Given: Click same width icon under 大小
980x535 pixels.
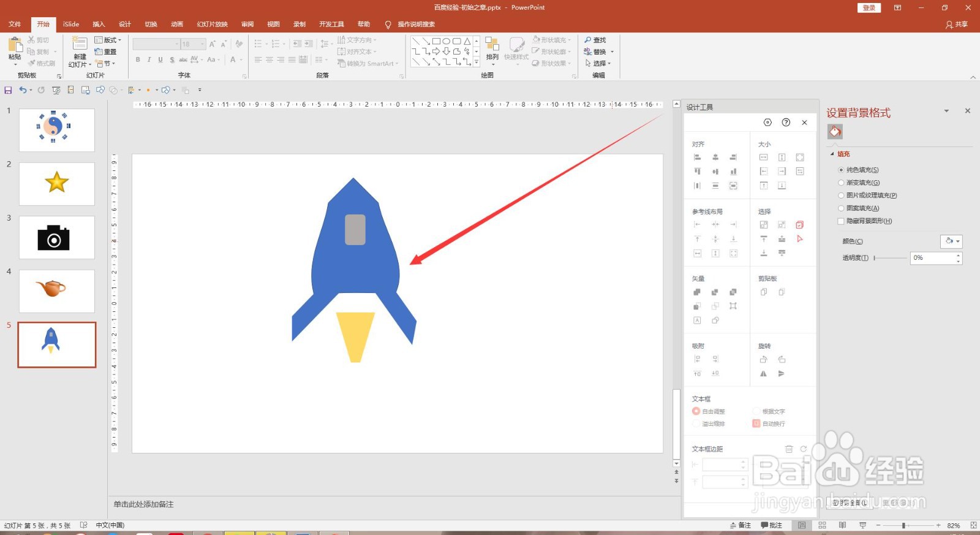Looking at the screenshot, I should [x=764, y=157].
